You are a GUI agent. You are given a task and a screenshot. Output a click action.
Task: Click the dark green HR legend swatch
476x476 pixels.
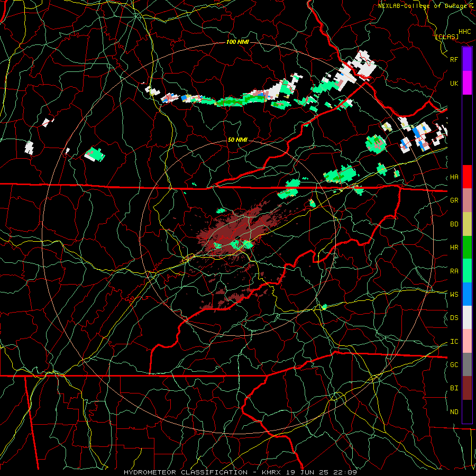point(467,248)
